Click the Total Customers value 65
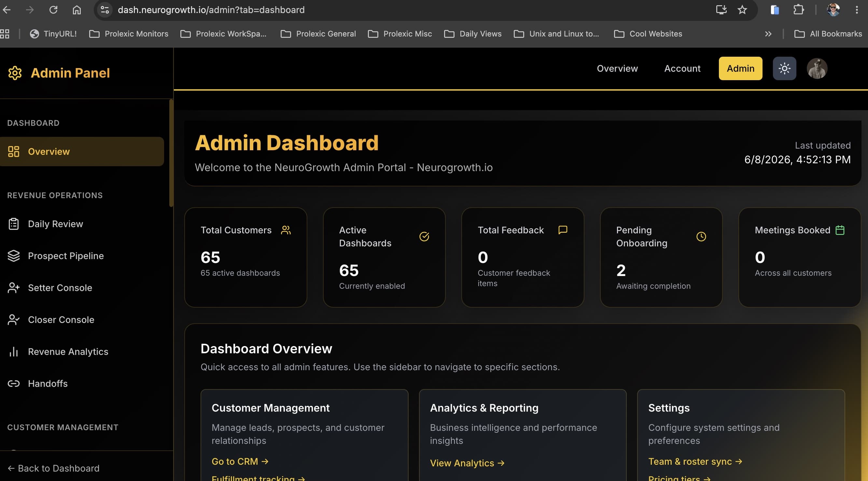Image resolution: width=868 pixels, height=481 pixels. (210, 257)
